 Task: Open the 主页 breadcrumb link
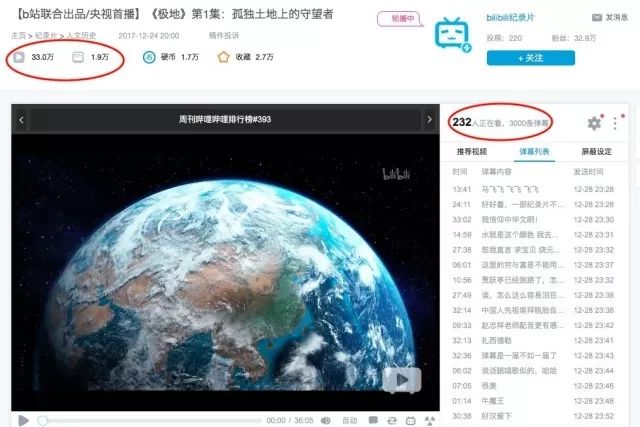(18, 36)
